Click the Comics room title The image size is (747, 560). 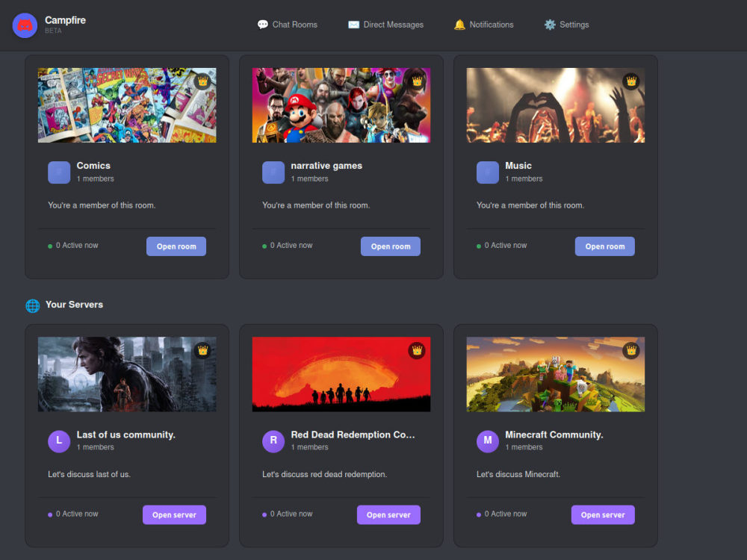pos(93,166)
